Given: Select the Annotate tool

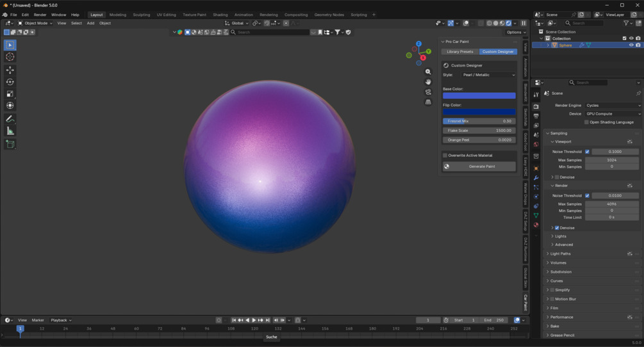Looking at the screenshot, I should 10,119.
